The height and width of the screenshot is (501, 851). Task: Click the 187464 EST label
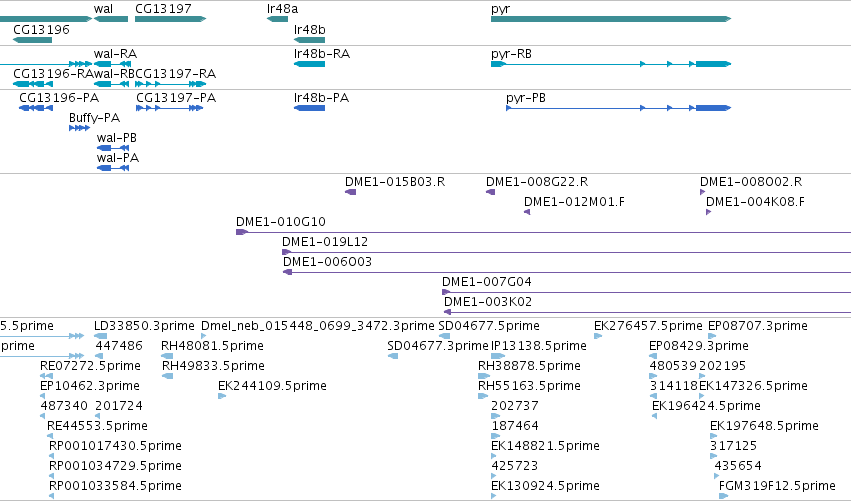point(515,427)
